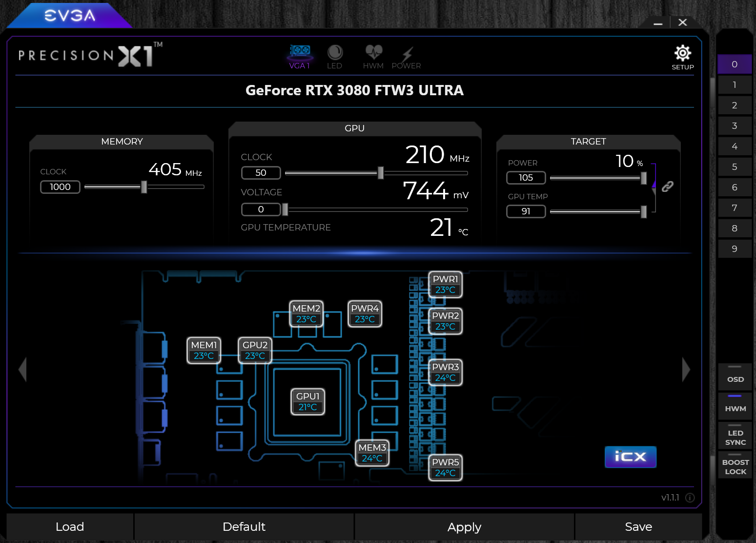Image resolution: width=756 pixels, height=543 pixels.
Task: Click the 405 MHz memory clock reading
Action: pos(175,169)
